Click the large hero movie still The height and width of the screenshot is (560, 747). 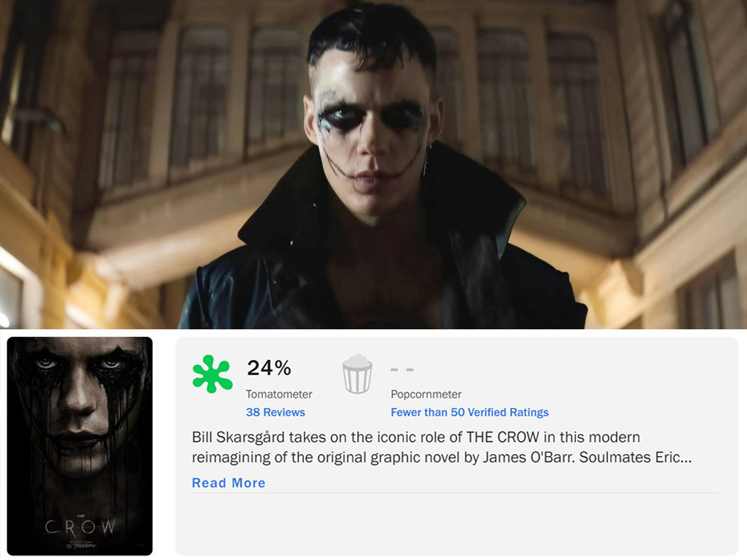[373, 164]
